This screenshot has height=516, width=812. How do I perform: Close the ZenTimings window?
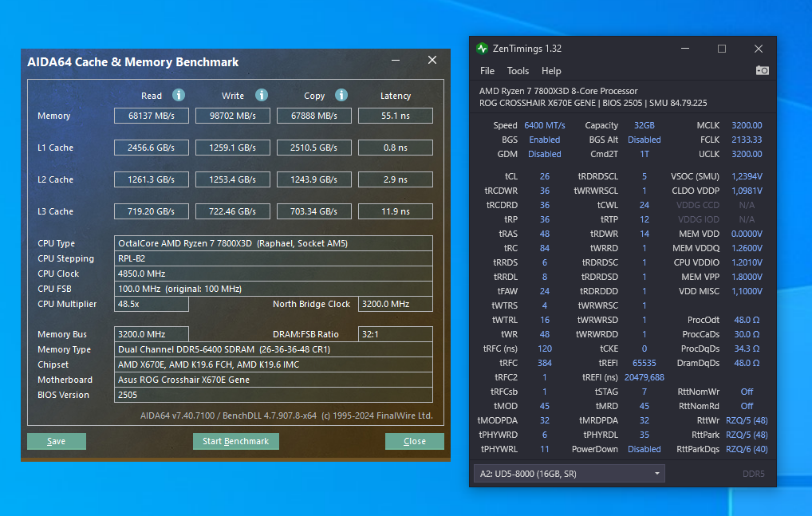[758, 49]
